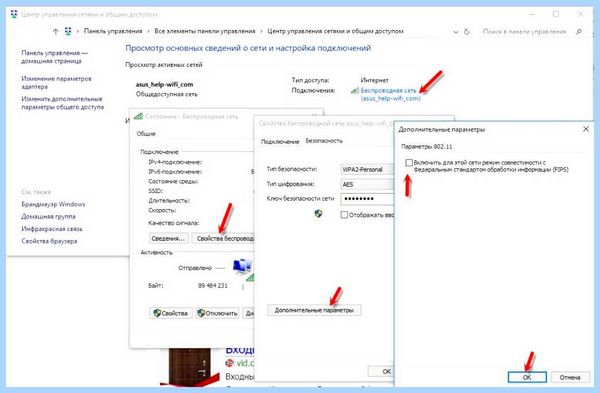Image resolution: width=600 pixels, height=393 pixels.
Task: Expand the address bar history dropdown arrow
Action: tap(455, 32)
